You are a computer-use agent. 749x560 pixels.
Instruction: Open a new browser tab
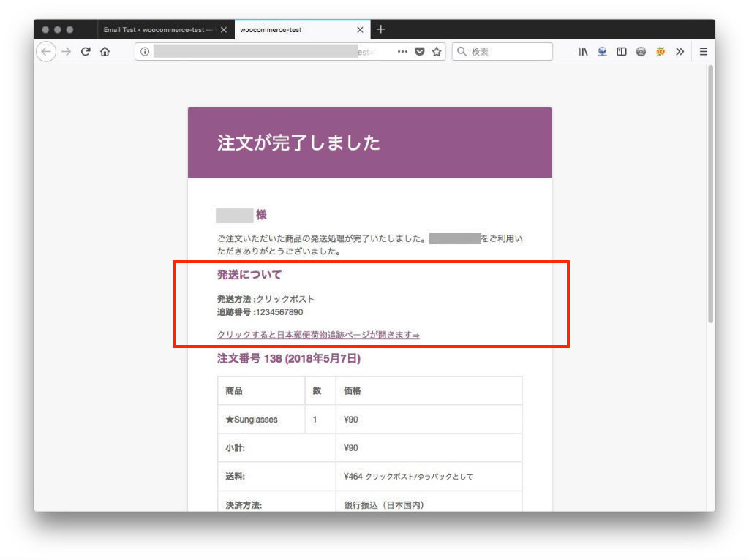pyautogui.click(x=381, y=30)
